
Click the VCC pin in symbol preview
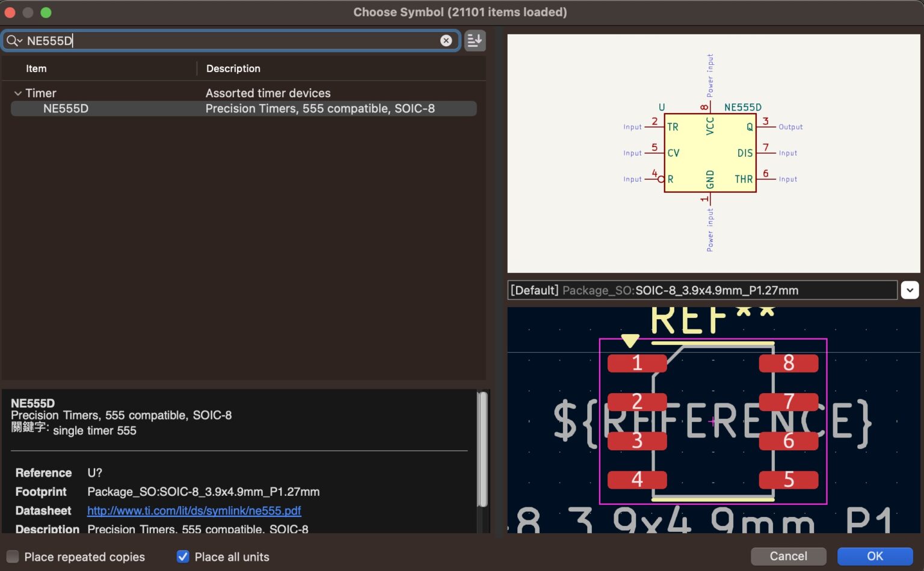coord(710,125)
